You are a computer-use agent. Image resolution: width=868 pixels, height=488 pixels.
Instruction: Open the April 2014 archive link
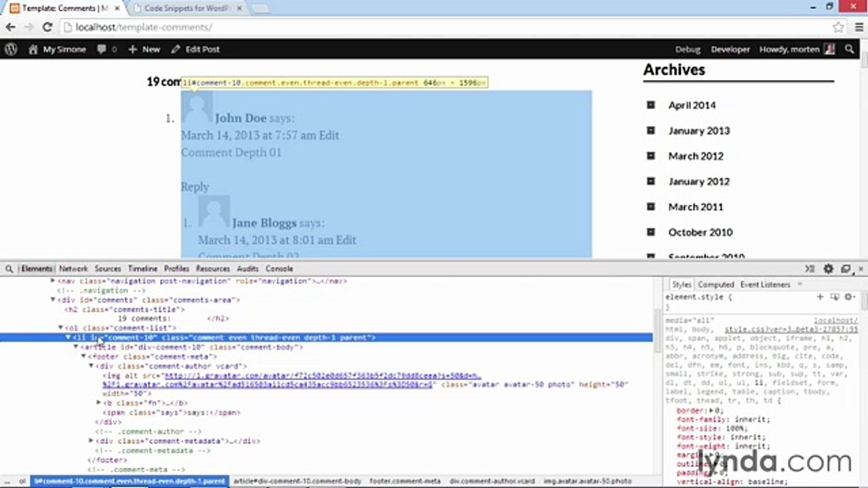pos(692,105)
